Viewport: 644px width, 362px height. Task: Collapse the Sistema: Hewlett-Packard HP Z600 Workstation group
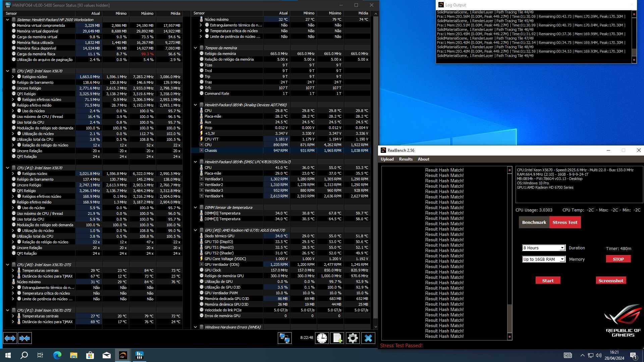click(7, 20)
